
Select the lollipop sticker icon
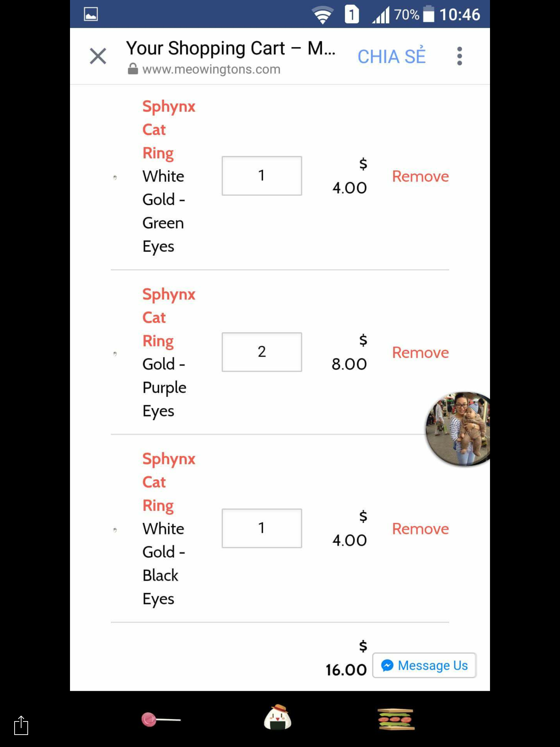(x=161, y=719)
